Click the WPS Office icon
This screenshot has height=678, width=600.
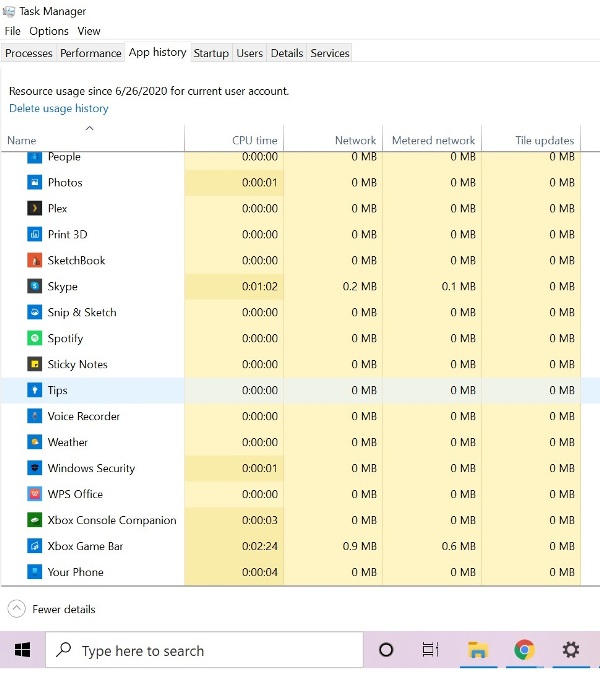click(35, 493)
